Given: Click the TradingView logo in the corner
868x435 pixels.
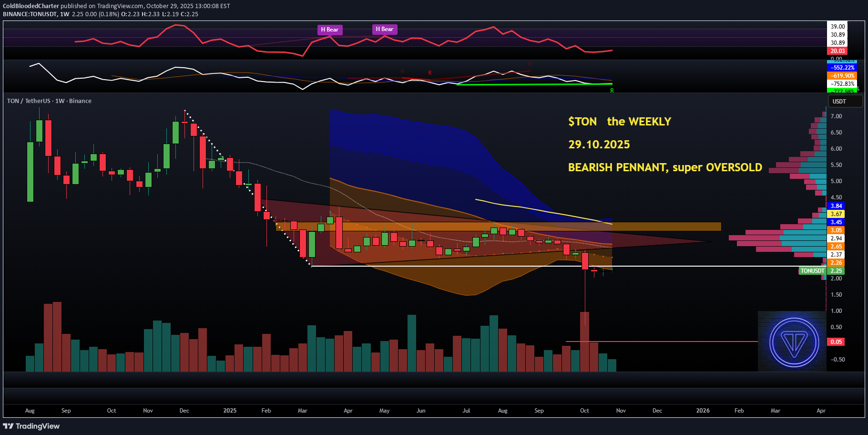Looking at the screenshot, I should point(31,426).
